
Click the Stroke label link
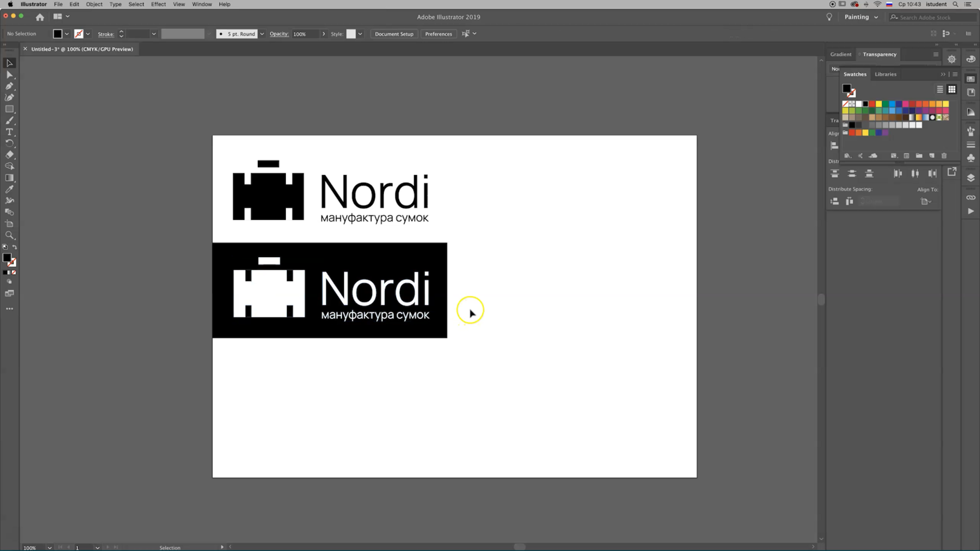click(x=106, y=34)
